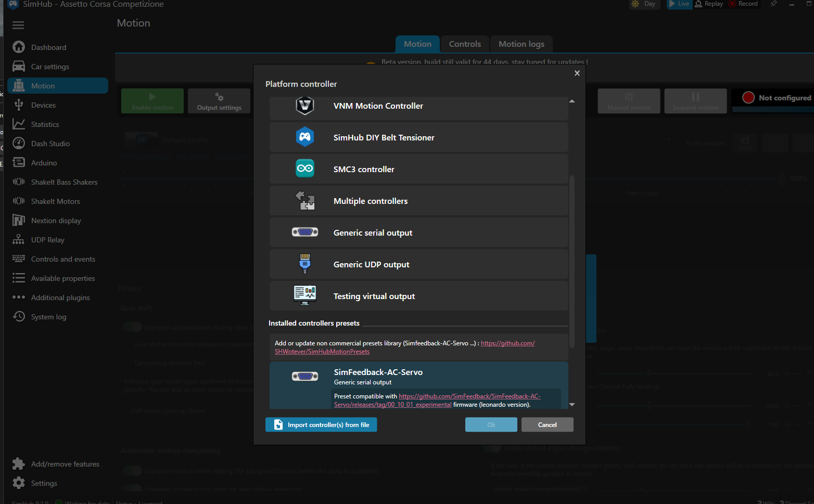Click the scroll up arrow in controller list
This screenshot has width=814, height=504.
(x=572, y=101)
